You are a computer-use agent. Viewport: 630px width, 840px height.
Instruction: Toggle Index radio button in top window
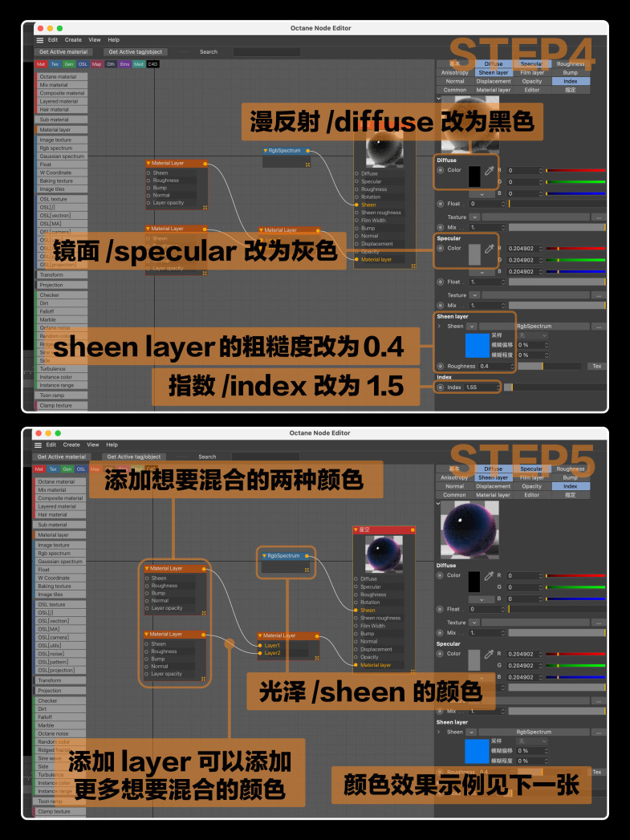tap(441, 388)
